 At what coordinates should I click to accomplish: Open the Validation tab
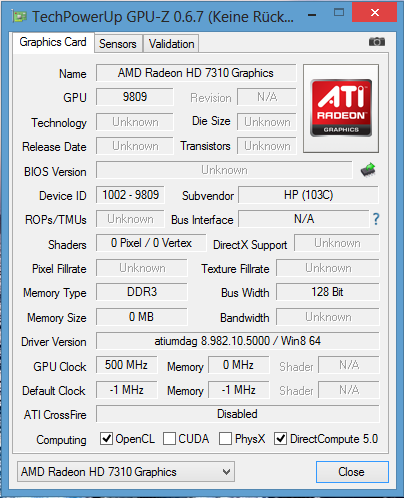(171, 44)
